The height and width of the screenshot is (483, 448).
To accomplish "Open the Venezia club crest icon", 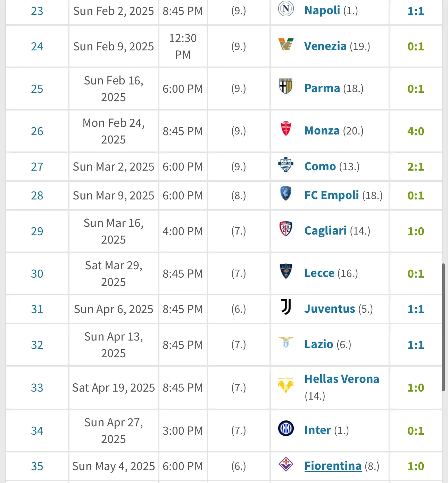I will click(286, 44).
